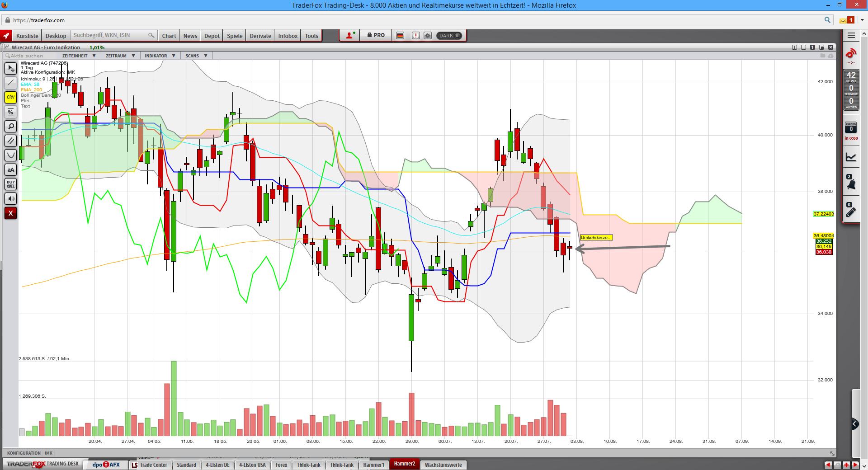Click the red live-feed signal icon
This screenshot has width=868, height=470.
(851, 54)
